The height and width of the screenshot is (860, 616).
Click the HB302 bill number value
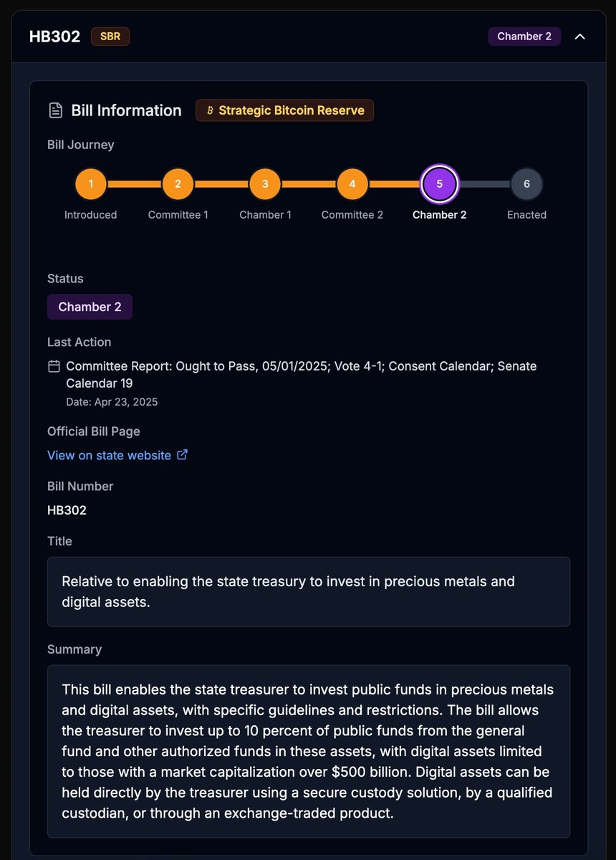pos(67,510)
